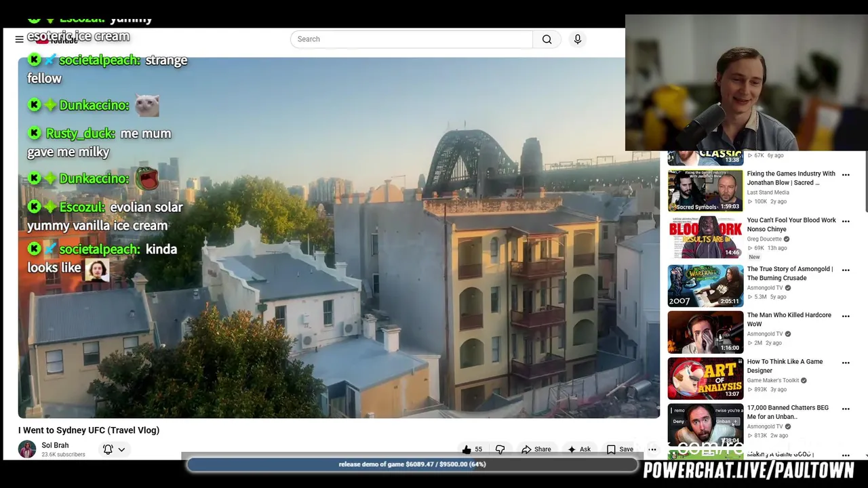The width and height of the screenshot is (868, 488).
Task: Click into the YouTube Search field
Action: pos(412,39)
